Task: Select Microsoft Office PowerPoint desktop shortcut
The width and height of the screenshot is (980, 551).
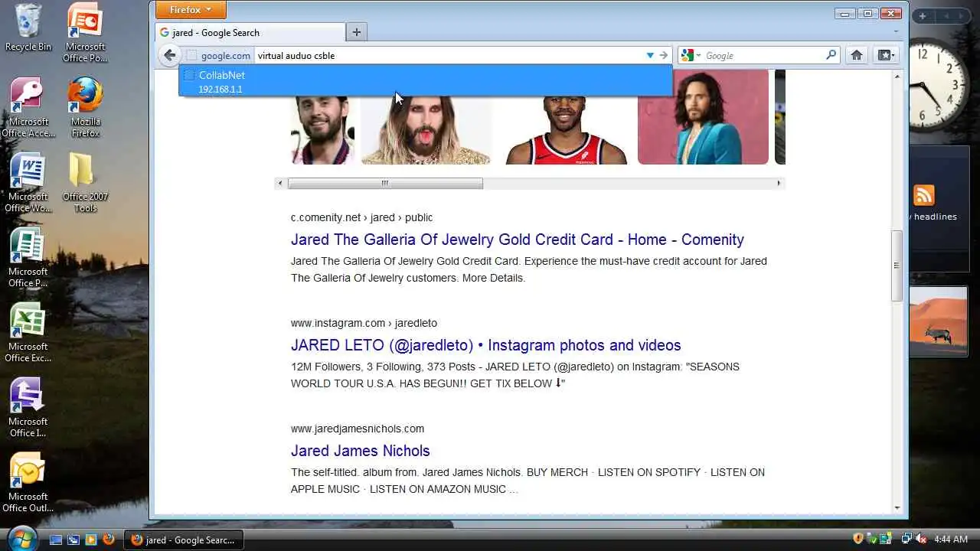Action: pos(85,32)
